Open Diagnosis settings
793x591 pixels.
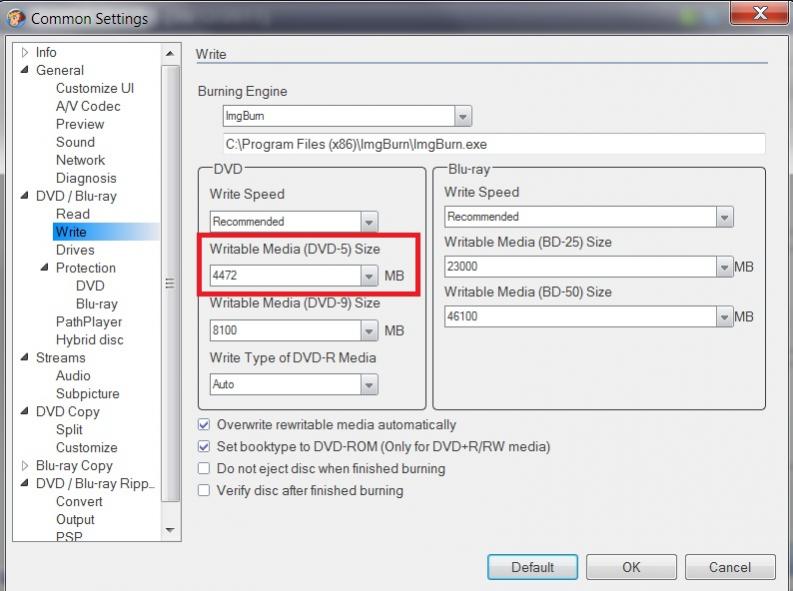tap(86, 178)
